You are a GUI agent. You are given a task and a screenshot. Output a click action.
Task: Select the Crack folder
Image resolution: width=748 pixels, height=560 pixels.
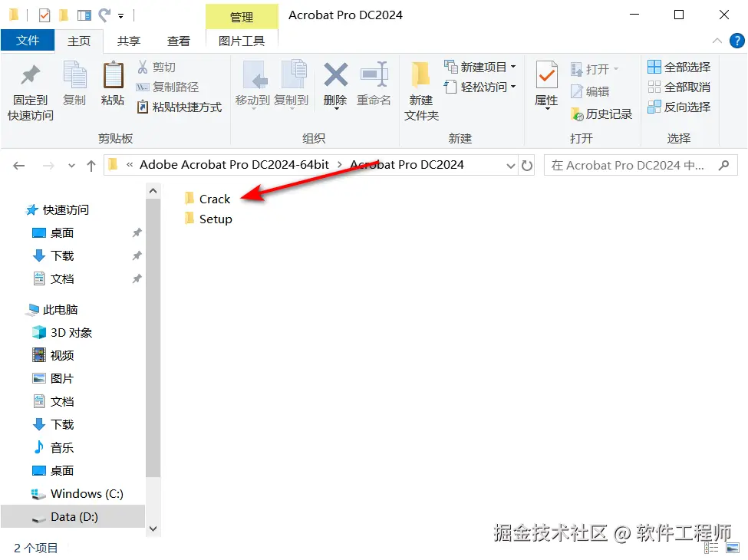point(208,199)
